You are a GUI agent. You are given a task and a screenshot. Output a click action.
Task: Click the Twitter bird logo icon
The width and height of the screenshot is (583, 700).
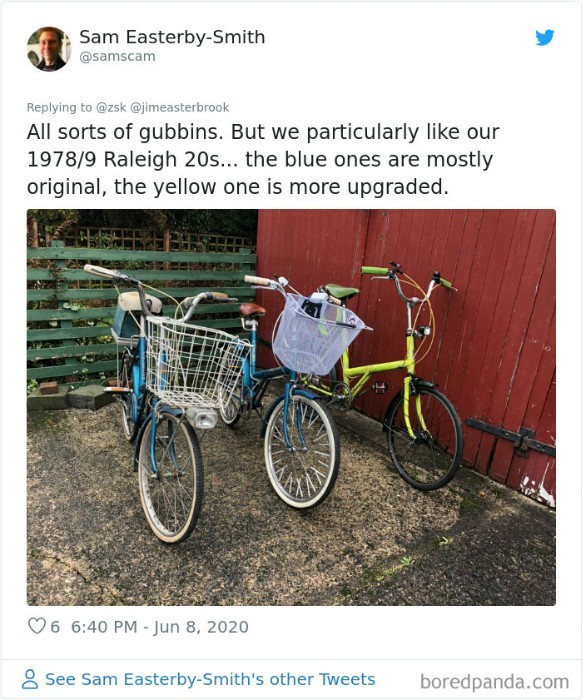(x=545, y=38)
